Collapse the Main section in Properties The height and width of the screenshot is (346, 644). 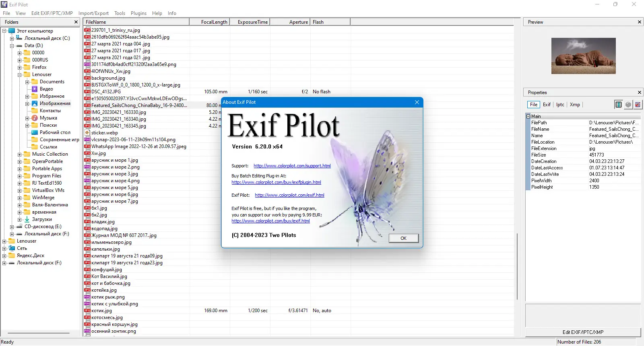(x=528, y=116)
